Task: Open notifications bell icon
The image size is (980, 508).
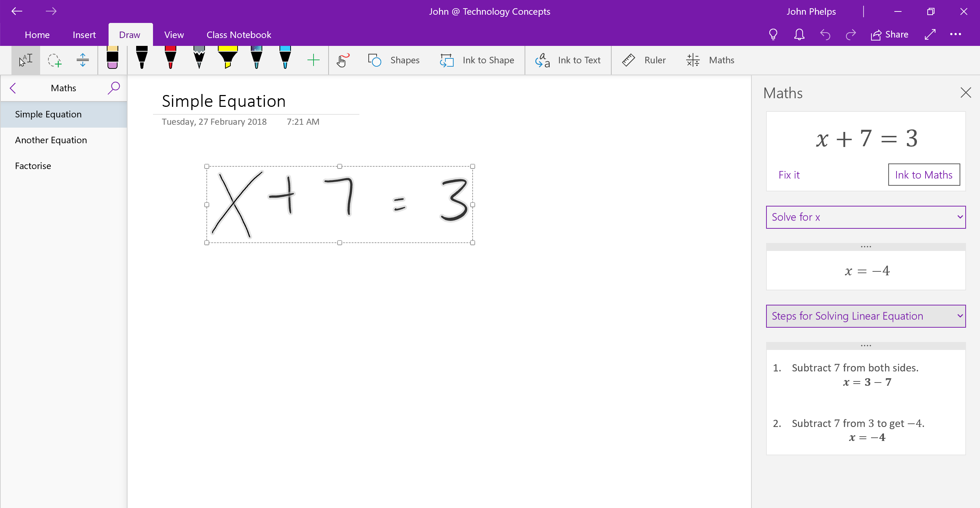Action: 799,35
